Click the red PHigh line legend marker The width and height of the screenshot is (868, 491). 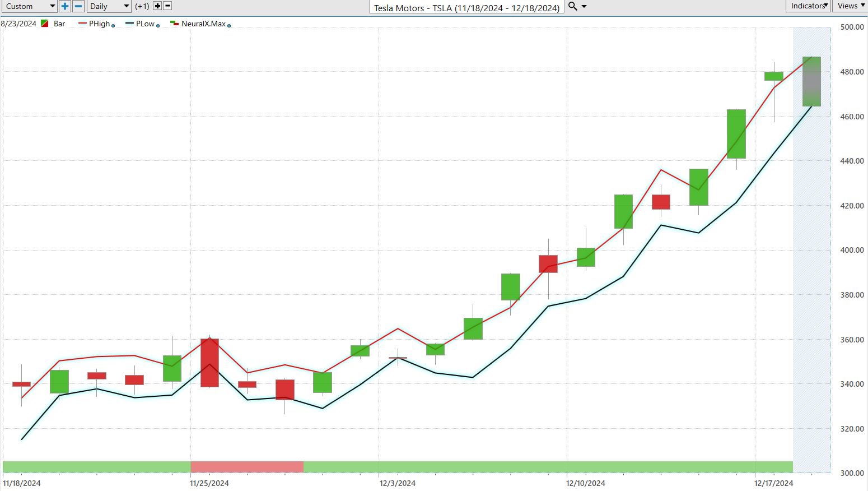click(x=83, y=24)
